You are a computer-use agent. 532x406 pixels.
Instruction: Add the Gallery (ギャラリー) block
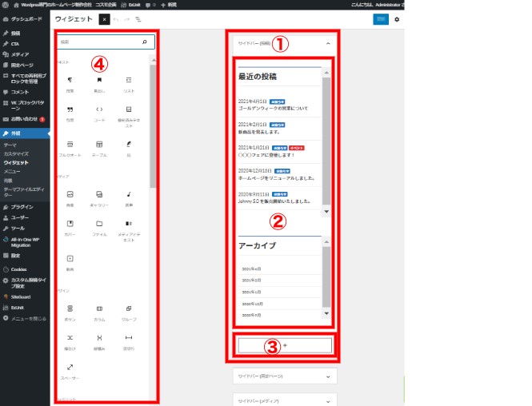click(x=99, y=197)
